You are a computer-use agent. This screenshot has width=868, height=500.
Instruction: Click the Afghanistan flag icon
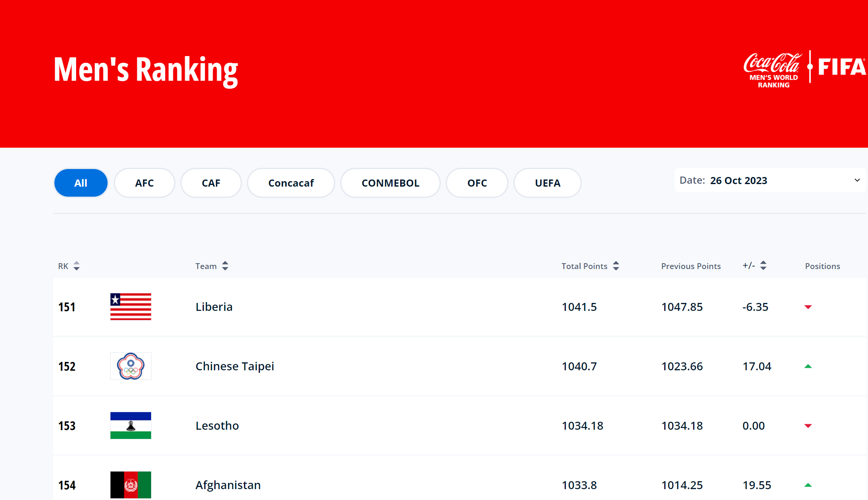pyautogui.click(x=131, y=485)
